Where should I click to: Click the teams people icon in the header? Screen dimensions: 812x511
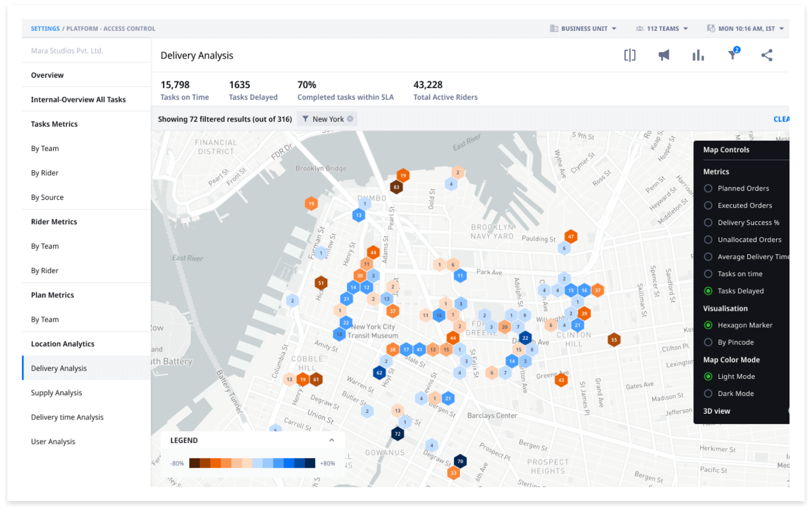coord(639,28)
